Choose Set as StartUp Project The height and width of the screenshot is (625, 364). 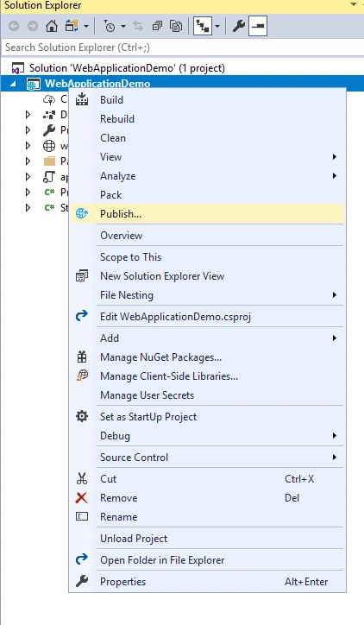point(207,417)
